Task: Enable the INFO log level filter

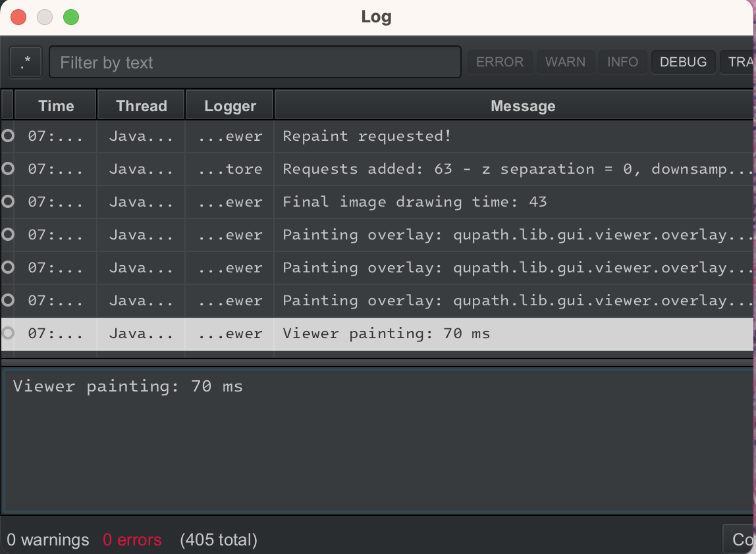Action: 622,62
